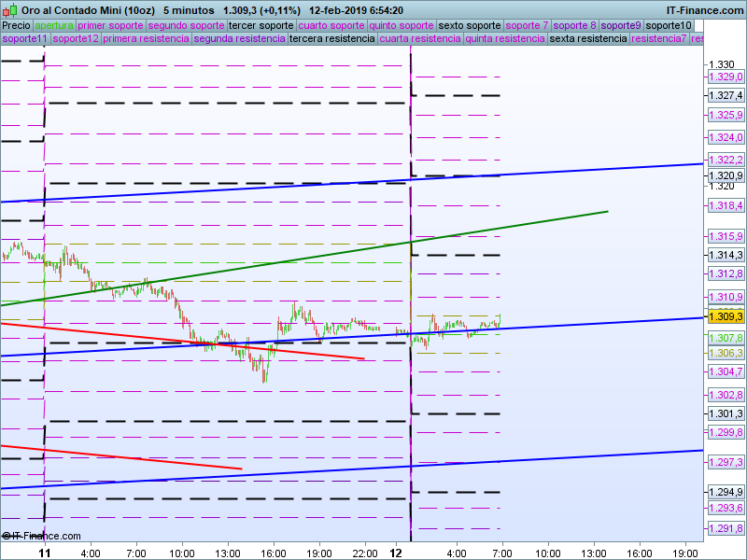Select the segundo soporte label
747x560 pixels.
(186, 25)
